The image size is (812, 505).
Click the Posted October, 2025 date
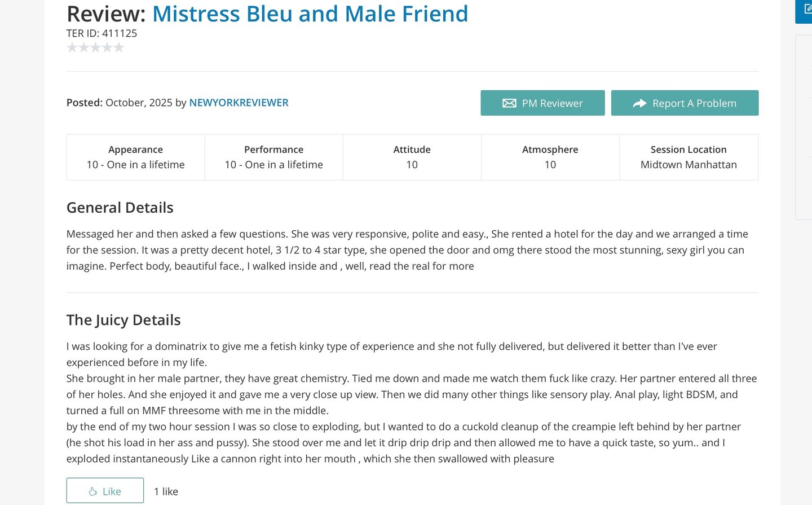(x=139, y=103)
